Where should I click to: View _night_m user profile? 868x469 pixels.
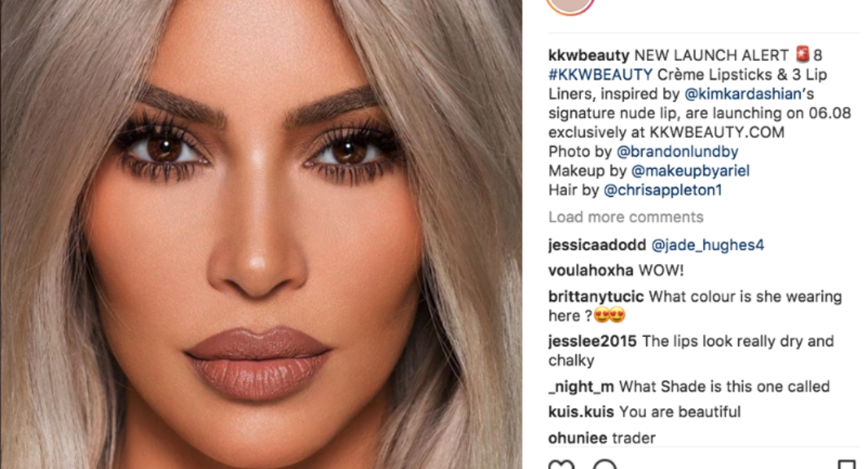pyautogui.click(x=581, y=387)
